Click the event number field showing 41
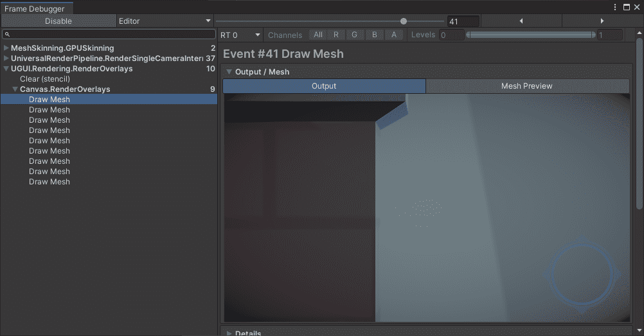 pos(463,21)
